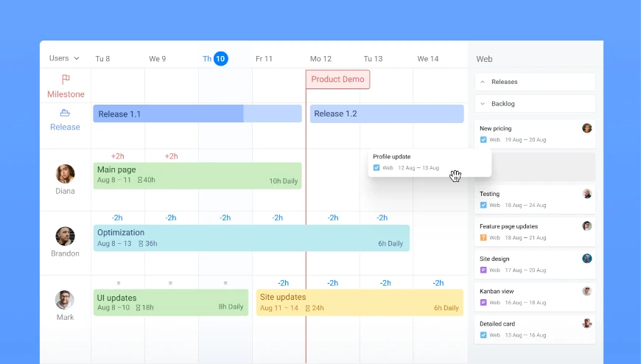This screenshot has width=641, height=364.
Task: Click Brandon's -2h indicator under Th 10
Action: (225, 218)
